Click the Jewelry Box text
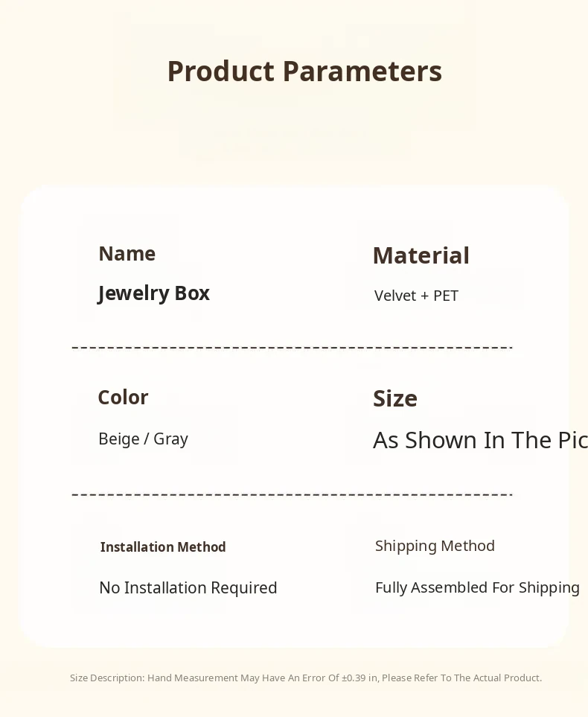The image size is (588, 717). pos(154,293)
